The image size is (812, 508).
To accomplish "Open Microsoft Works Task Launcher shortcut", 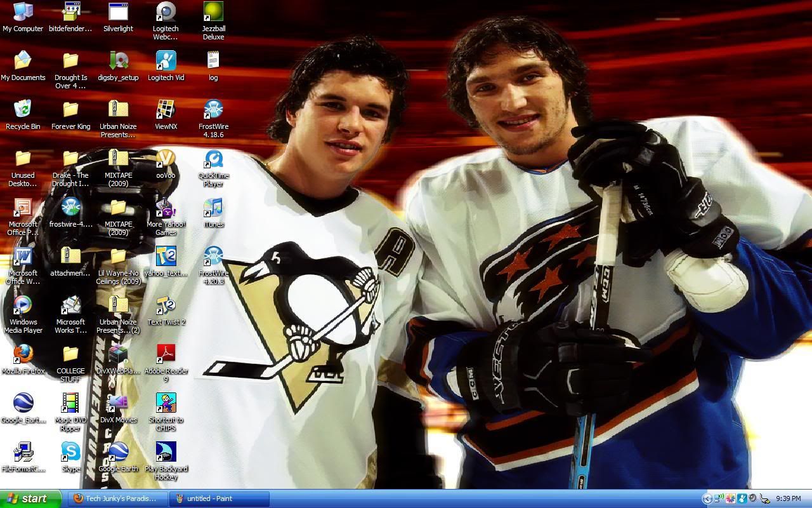I will [70, 315].
